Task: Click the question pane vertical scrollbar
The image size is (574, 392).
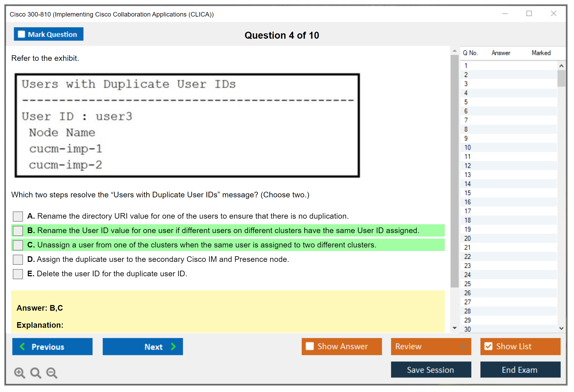Action: pos(454,171)
